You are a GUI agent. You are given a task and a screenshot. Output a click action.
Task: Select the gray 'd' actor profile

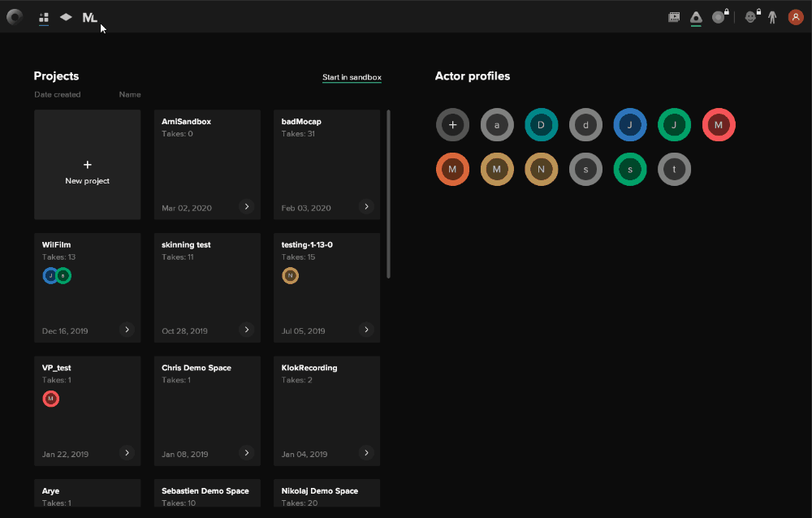(585, 125)
